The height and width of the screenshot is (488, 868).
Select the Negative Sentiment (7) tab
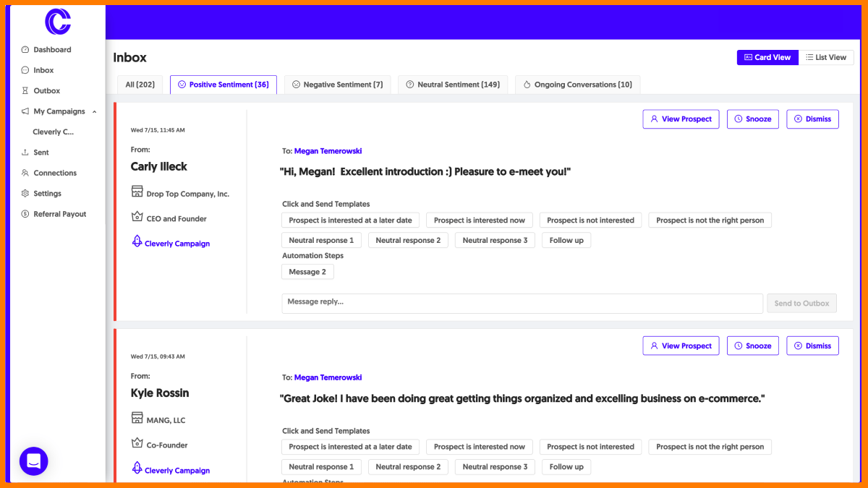point(337,85)
